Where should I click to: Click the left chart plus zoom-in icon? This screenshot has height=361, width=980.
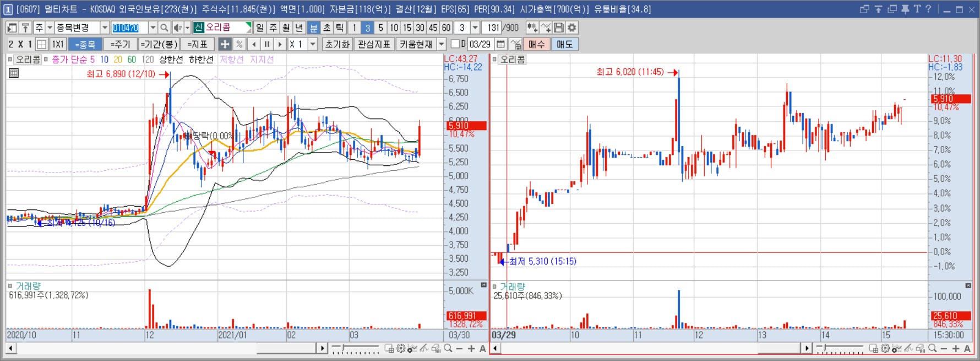pos(471,348)
